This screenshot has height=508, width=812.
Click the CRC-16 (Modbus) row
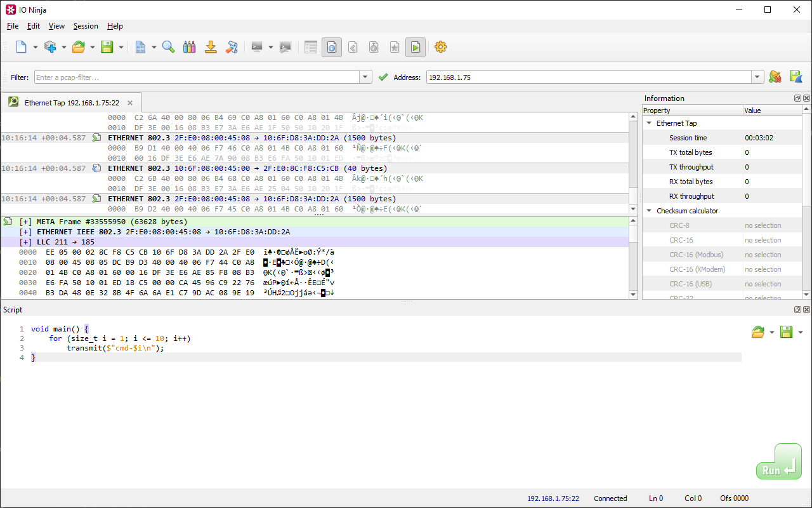(722, 255)
